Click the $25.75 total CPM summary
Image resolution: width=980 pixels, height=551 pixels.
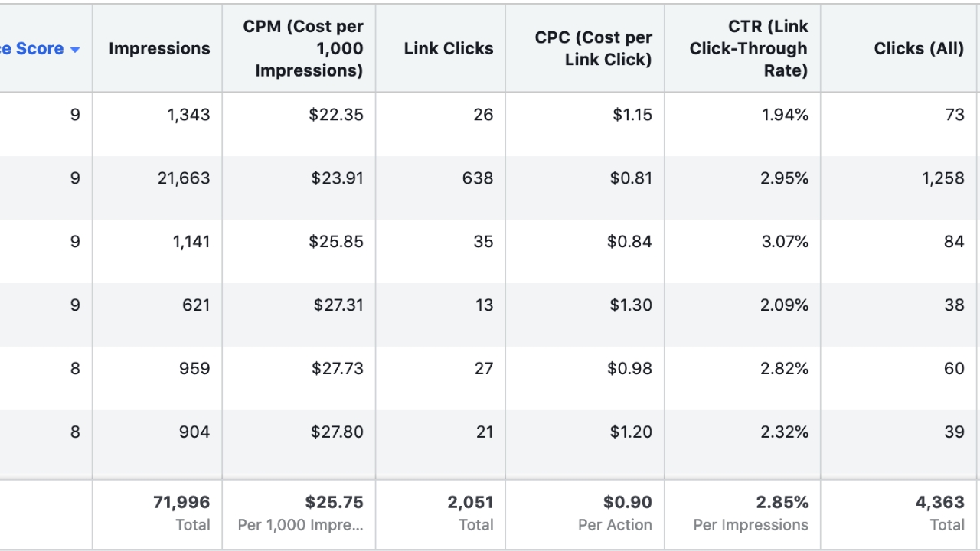(x=334, y=503)
